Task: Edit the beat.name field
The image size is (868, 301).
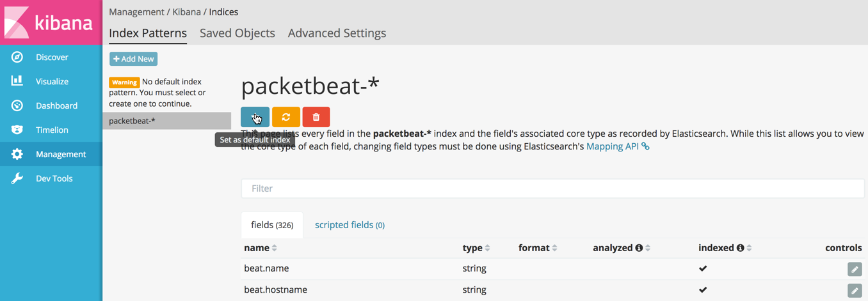Action: 855,269
